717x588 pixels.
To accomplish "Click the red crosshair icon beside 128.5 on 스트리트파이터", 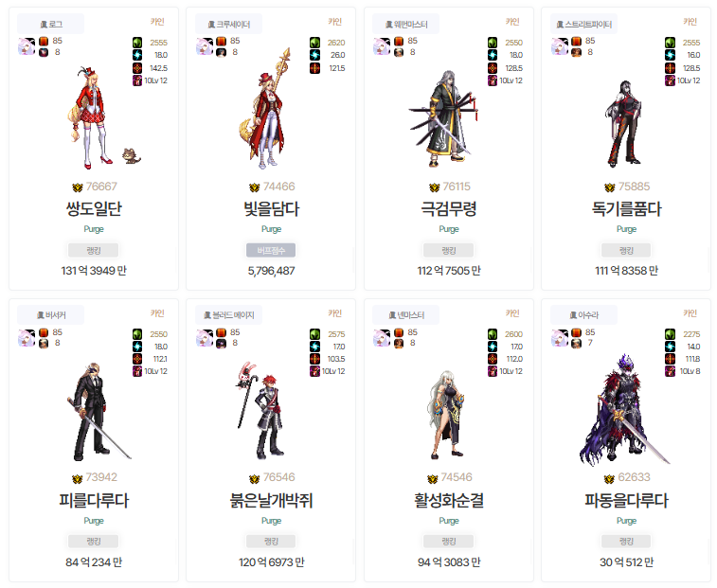I will pos(670,67).
